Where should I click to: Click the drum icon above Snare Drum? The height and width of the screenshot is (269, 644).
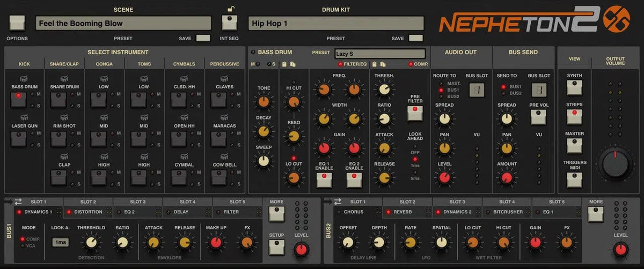point(64,79)
